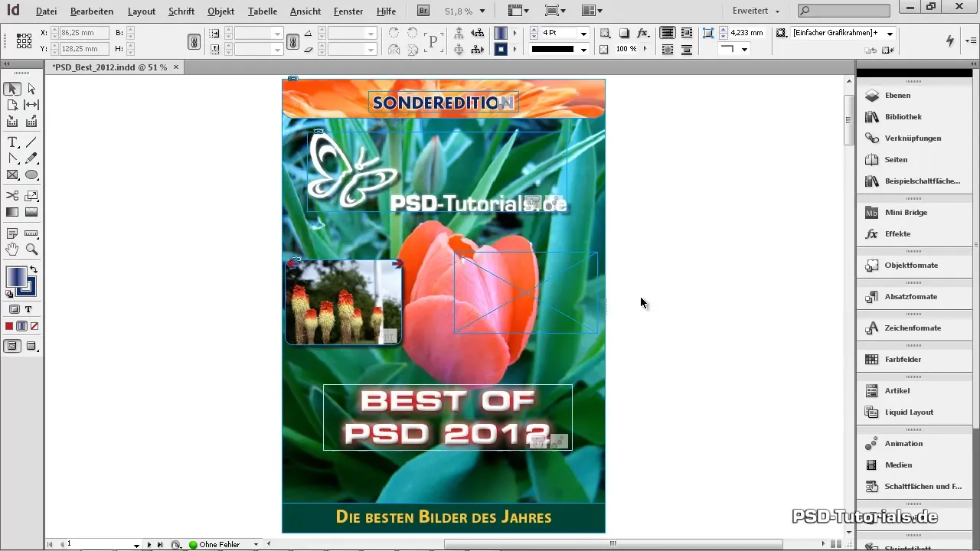This screenshot has width=980, height=551.
Task: Select the Hand tool
Action: tap(12, 249)
